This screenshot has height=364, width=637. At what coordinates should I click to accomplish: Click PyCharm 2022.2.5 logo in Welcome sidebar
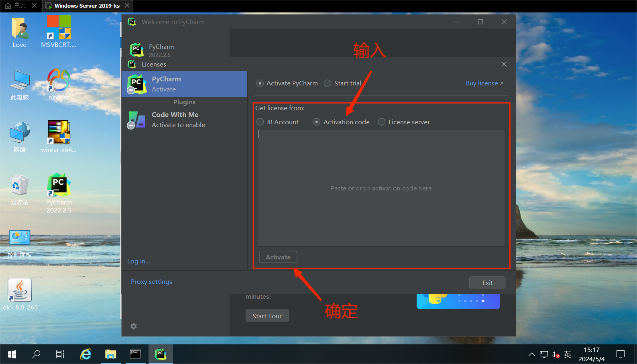pos(137,50)
